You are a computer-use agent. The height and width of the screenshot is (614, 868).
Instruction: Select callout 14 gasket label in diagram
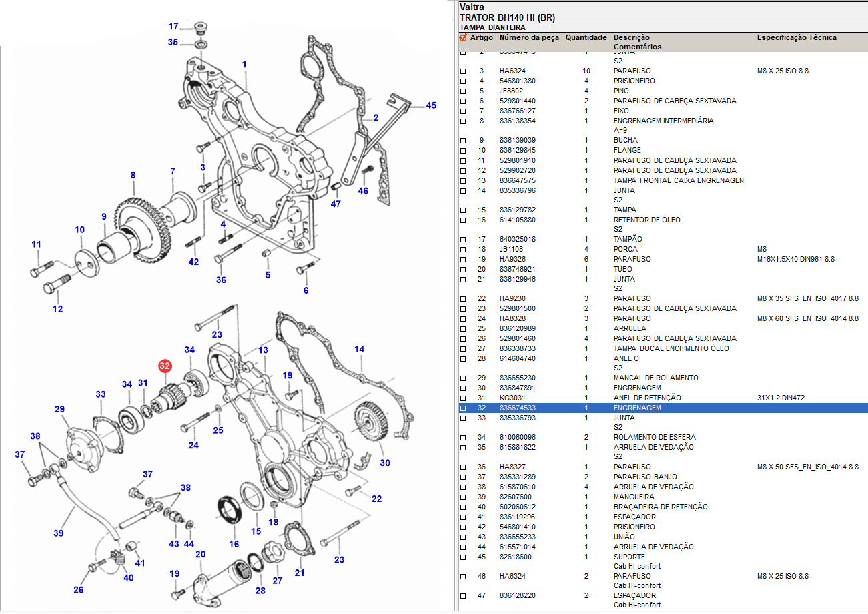coord(360,349)
